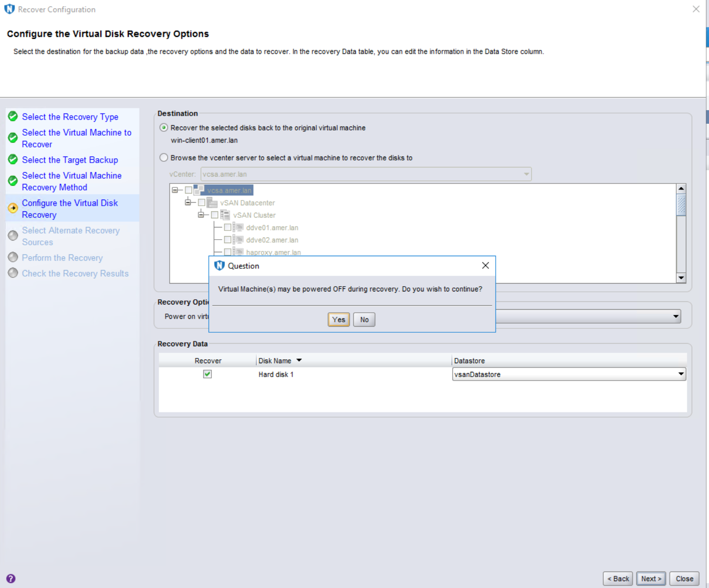Screen dimensions: 709x588
Task: Go to Select the Target Backup step
Action: point(70,160)
